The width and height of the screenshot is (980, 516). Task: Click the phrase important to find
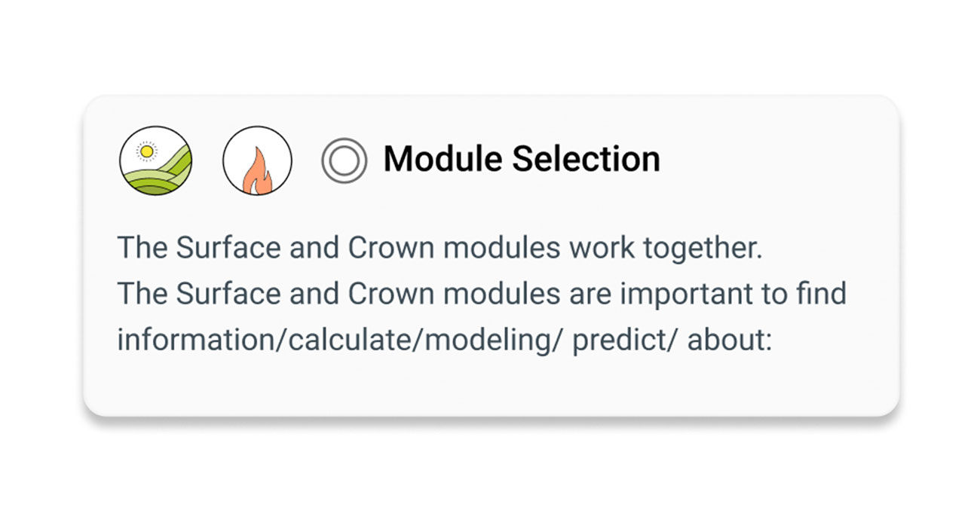(x=733, y=294)
